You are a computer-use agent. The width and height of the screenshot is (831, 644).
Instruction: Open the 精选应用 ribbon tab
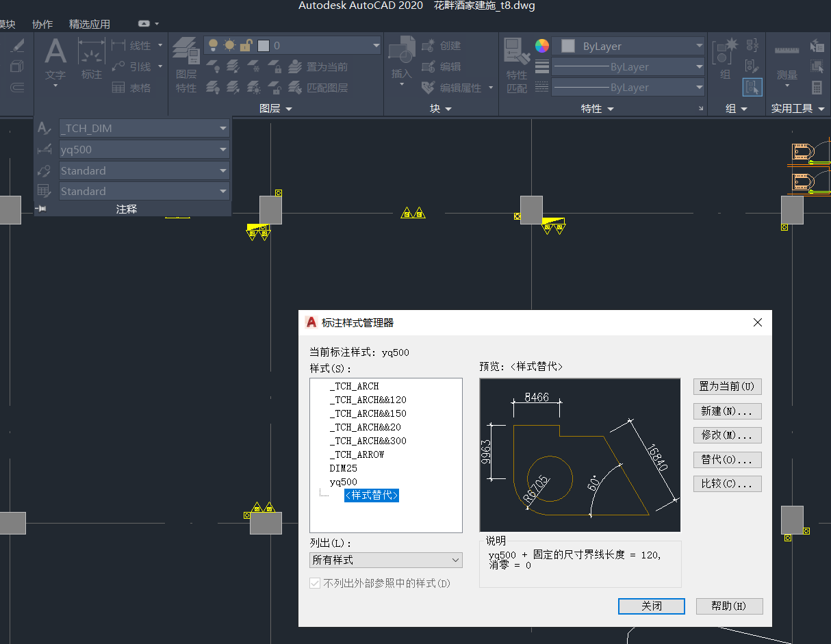click(x=89, y=24)
